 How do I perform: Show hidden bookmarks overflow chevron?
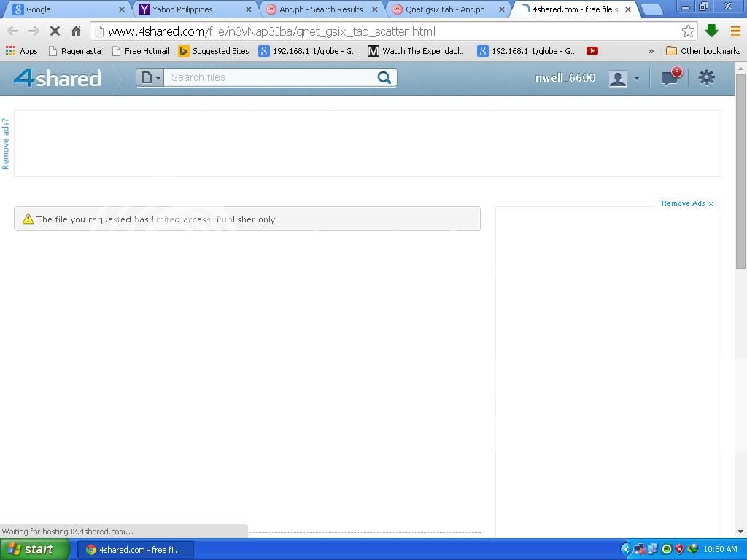[x=651, y=51]
